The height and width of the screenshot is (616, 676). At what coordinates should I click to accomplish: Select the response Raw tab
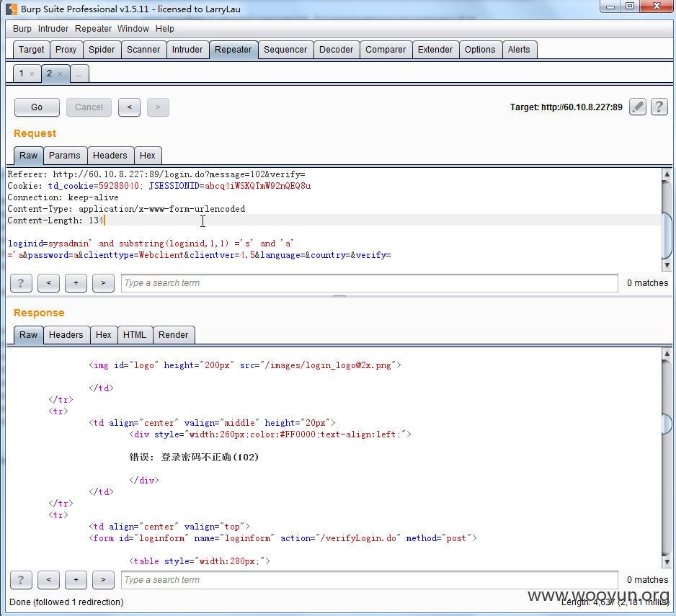tap(28, 335)
